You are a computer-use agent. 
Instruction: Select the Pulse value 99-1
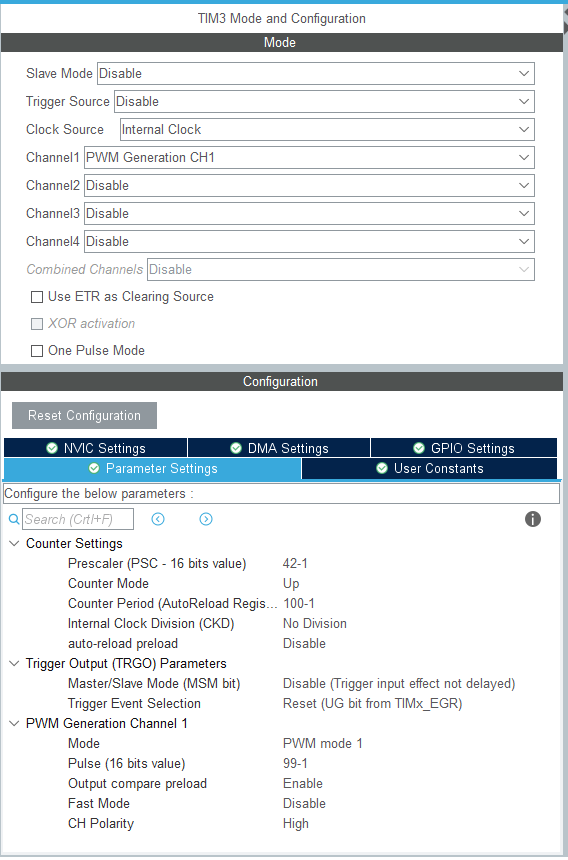(295, 763)
